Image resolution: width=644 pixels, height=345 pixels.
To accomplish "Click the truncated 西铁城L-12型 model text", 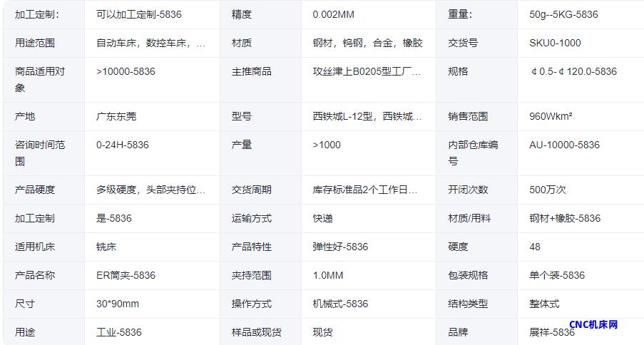I will point(367,116).
